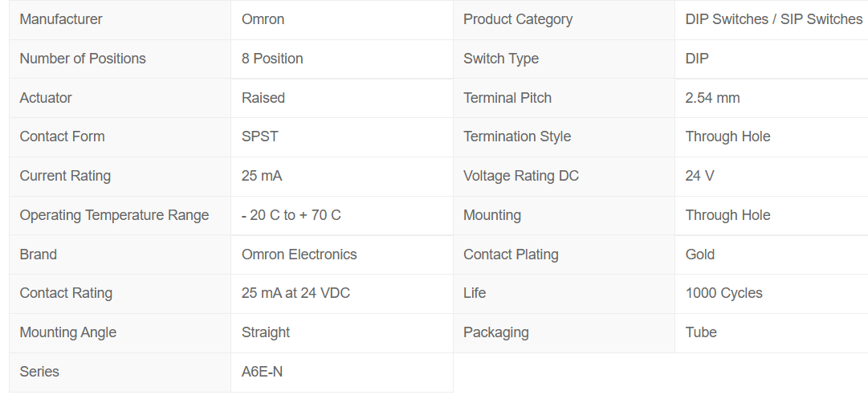Select the SPST contact form value

pos(260,136)
